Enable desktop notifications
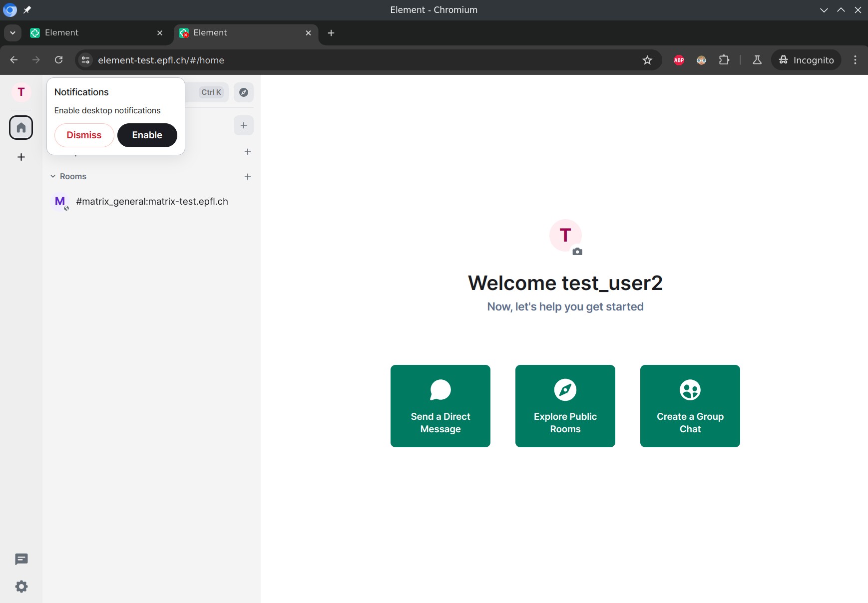Viewport: 868px width, 603px height. (147, 135)
